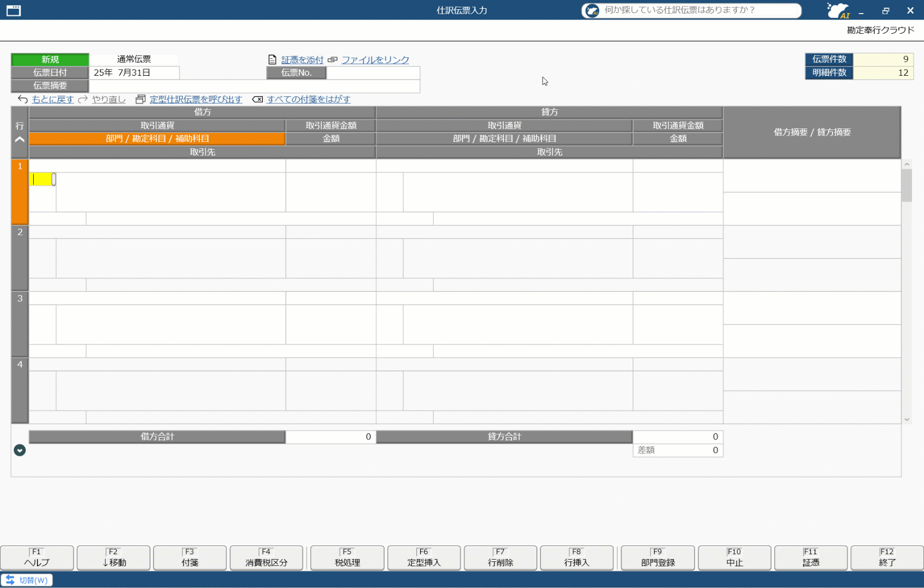Click the F11 証憑 button
Viewport: 924px width, 588px height.
pyautogui.click(x=811, y=558)
